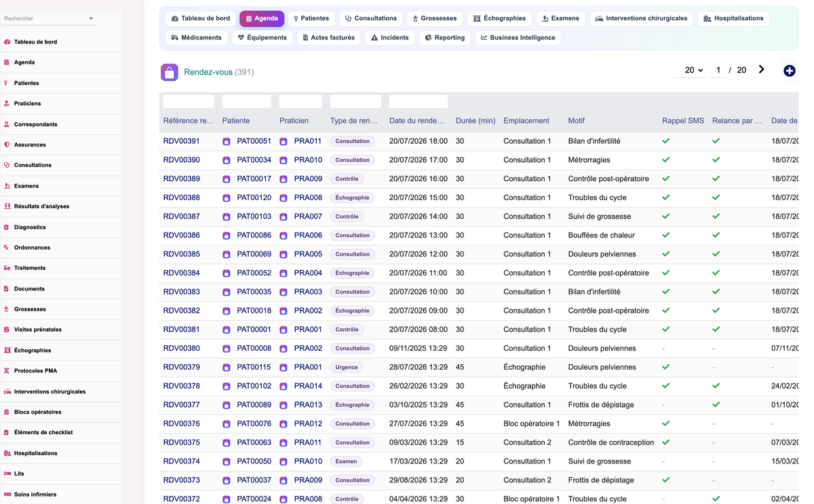The width and height of the screenshot is (814, 504).
Task: Click the Patiente column filter field
Action: pyautogui.click(x=247, y=102)
